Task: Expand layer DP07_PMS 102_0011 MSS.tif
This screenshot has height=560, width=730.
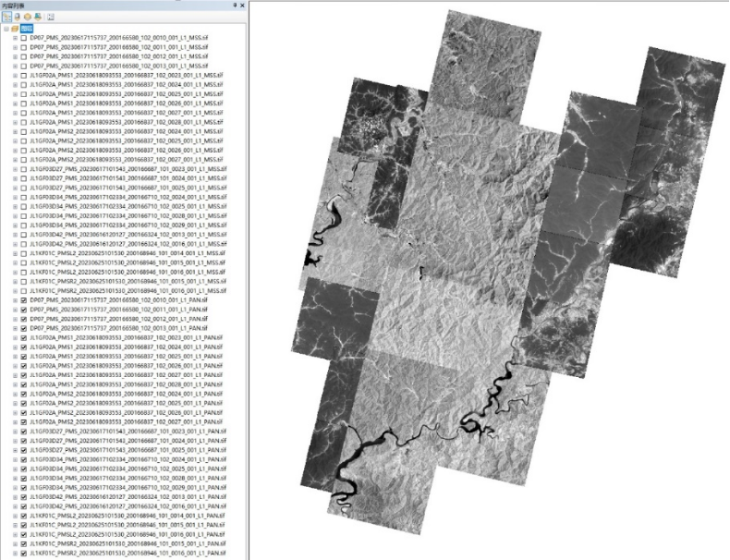Action: [15, 47]
